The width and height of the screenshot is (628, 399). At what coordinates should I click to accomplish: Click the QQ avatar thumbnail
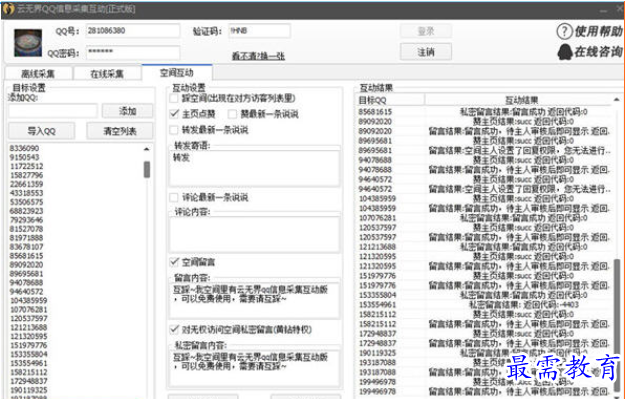[28, 42]
